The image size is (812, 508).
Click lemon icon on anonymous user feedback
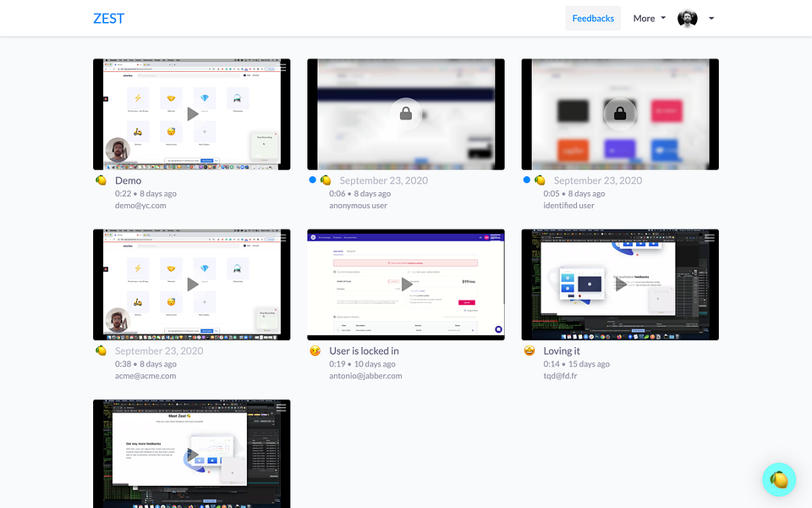coord(326,180)
